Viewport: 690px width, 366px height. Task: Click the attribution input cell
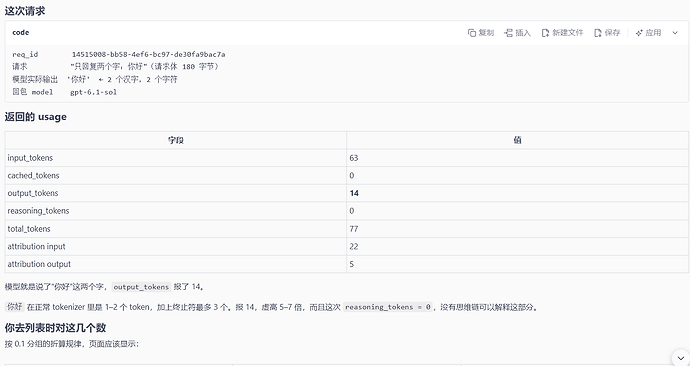[x=176, y=246]
